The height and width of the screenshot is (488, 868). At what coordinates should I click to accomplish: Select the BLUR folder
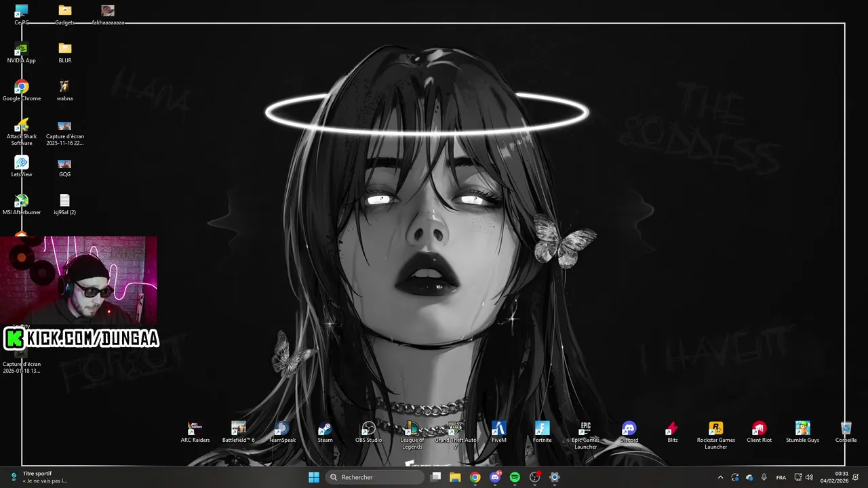click(x=65, y=53)
